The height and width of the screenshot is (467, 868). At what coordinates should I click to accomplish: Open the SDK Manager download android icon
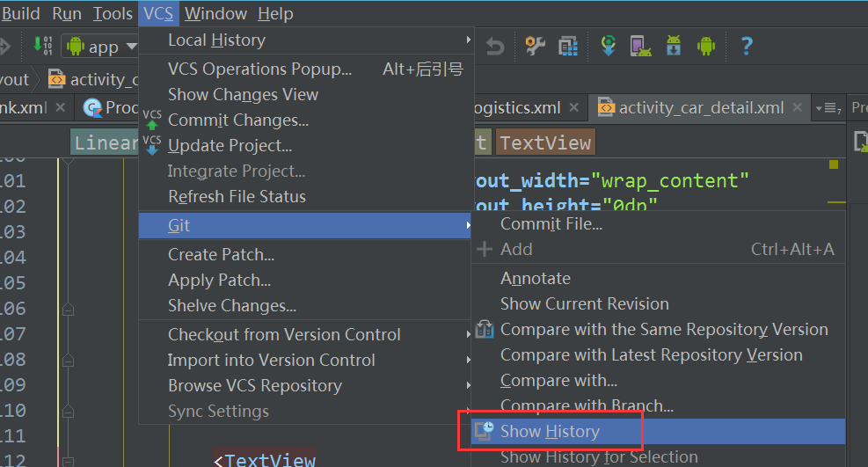(673, 46)
